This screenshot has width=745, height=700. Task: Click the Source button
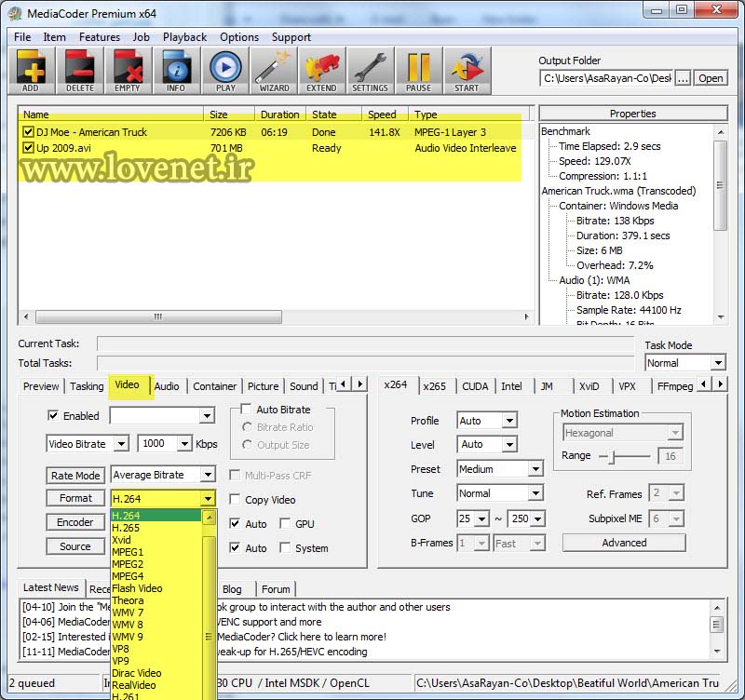[75, 546]
